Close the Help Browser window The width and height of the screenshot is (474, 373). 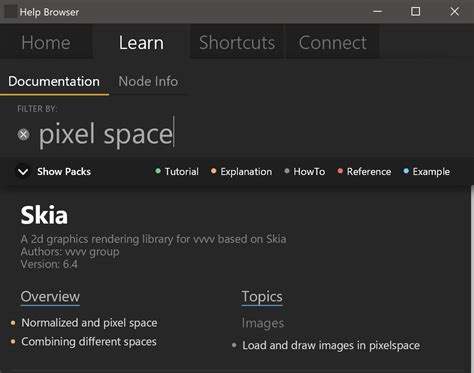454,12
